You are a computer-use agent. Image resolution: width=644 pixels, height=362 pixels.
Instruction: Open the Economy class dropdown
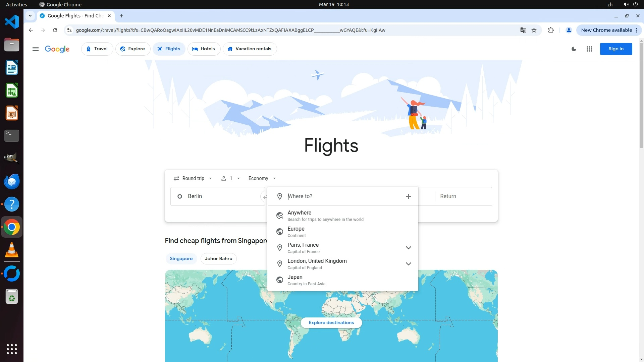pyautogui.click(x=262, y=178)
